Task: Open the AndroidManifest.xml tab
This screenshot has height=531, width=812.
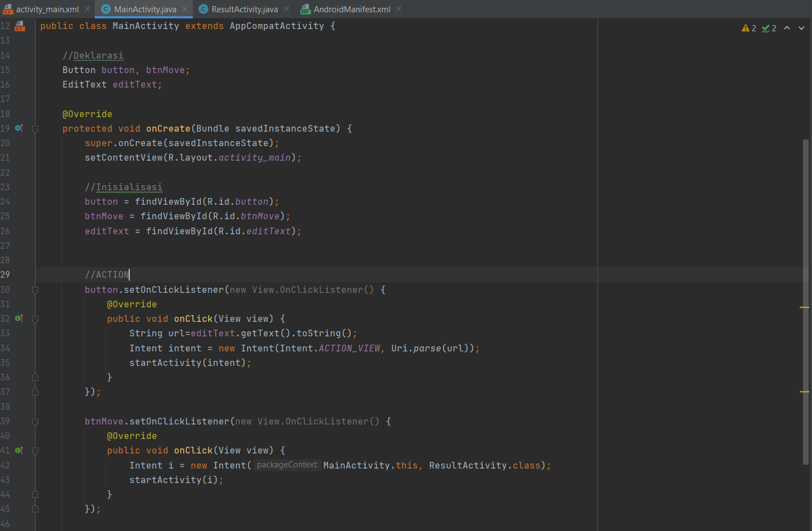Action: coord(351,9)
